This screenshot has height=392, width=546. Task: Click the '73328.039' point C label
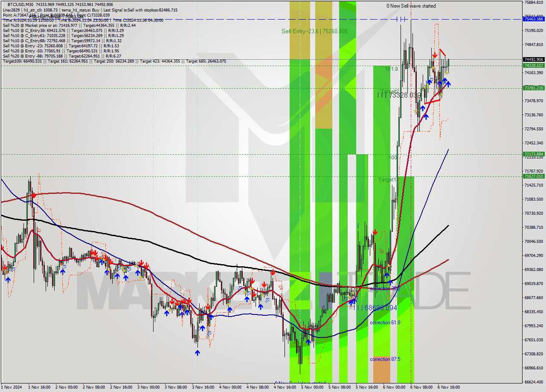(405, 95)
